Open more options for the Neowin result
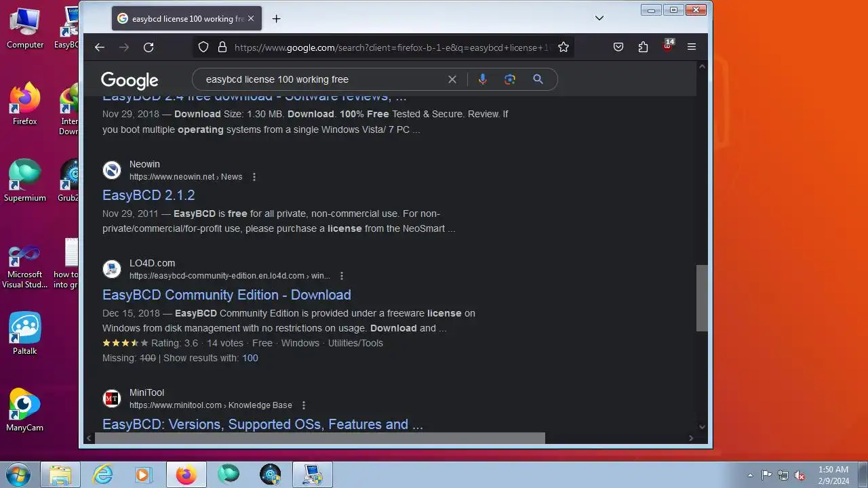The image size is (868, 488). pyautogui.click(x=254, y=177)
